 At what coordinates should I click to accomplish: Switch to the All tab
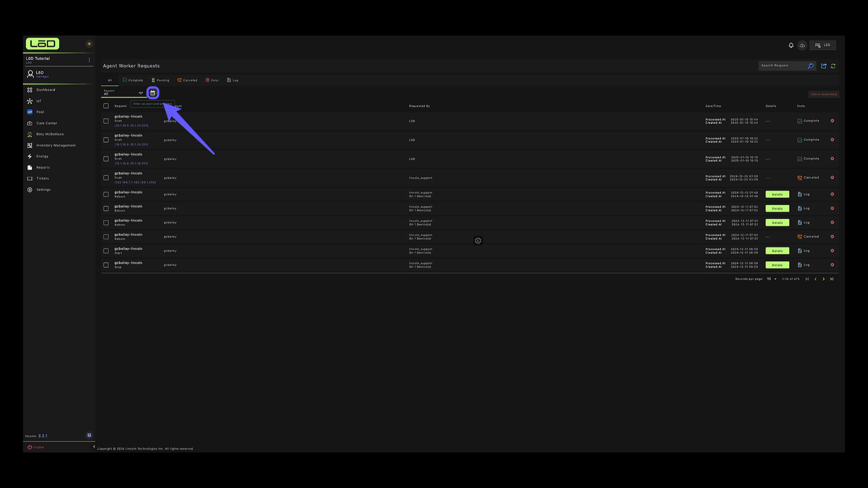(x=109, y=80)
